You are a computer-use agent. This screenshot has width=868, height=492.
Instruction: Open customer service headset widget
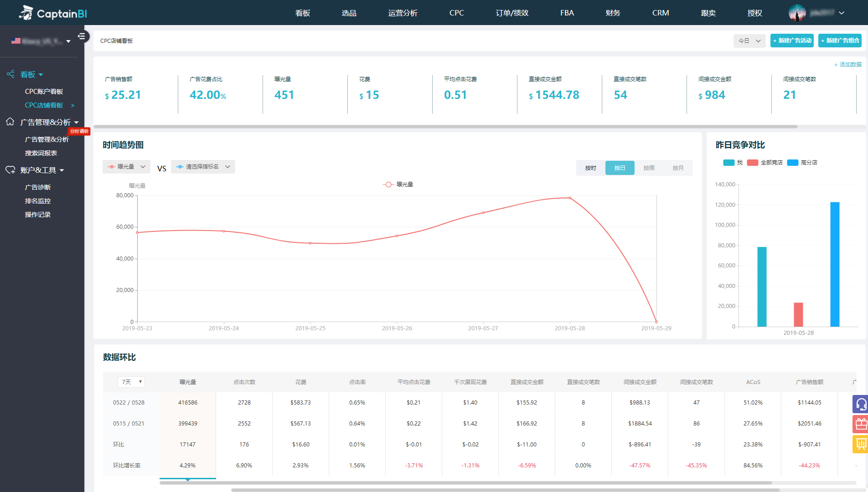(x=860, y=404)
